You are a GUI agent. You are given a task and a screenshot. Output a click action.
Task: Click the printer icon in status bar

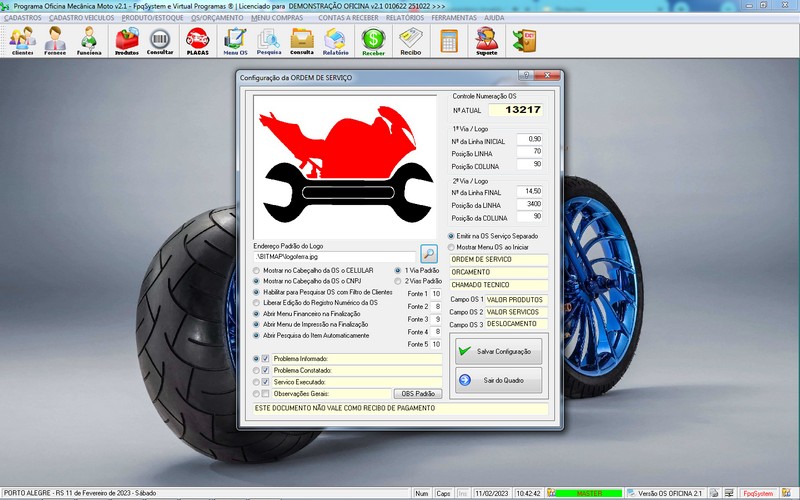coord(714,493)
